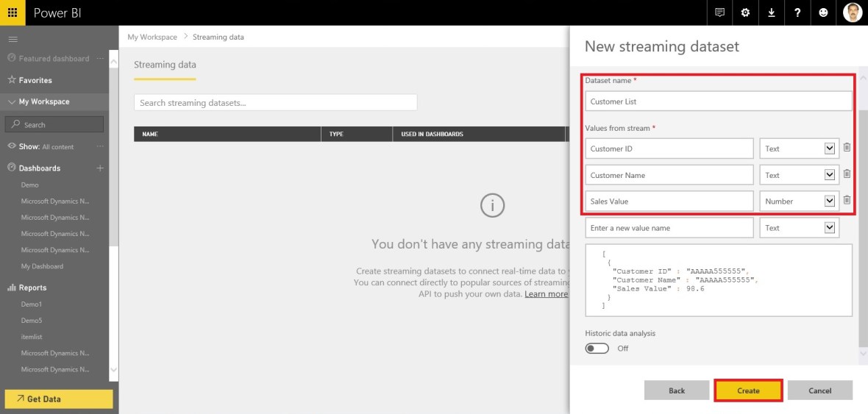
Task: Open ellipsis menu next to Featured dashboard
Action: tap(100, 58)
